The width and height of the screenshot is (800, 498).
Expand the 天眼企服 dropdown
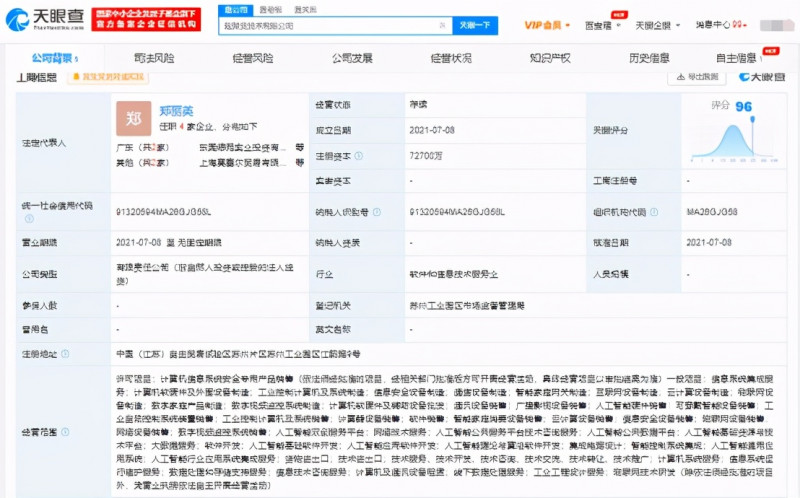point(658,23)
